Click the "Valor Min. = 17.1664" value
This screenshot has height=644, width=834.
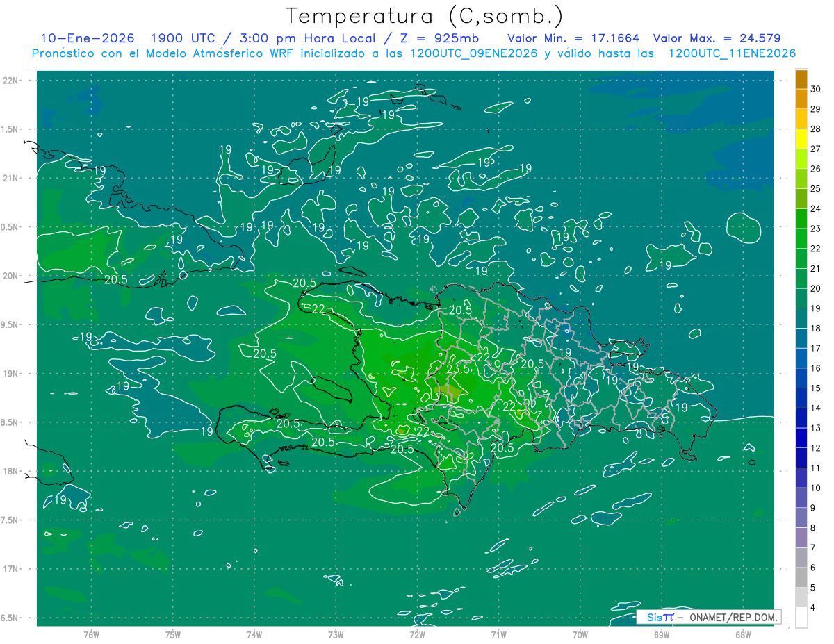click(573, 38)
